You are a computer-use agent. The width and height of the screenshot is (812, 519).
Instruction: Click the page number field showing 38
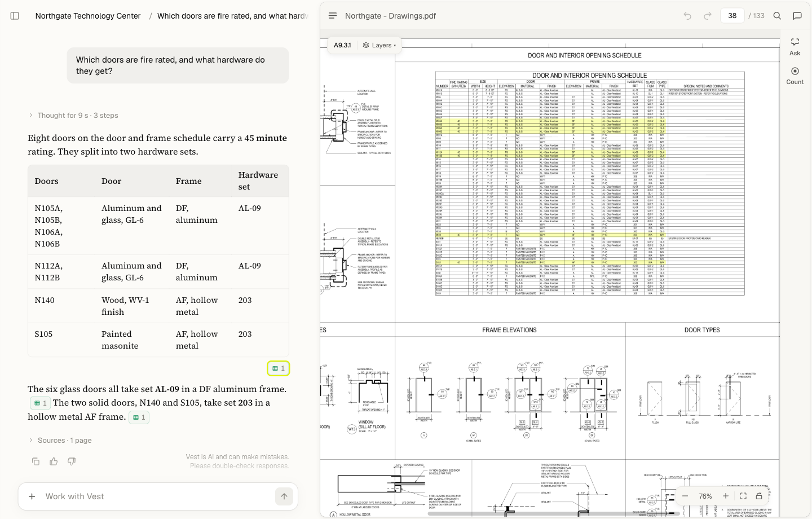(732, 16)
